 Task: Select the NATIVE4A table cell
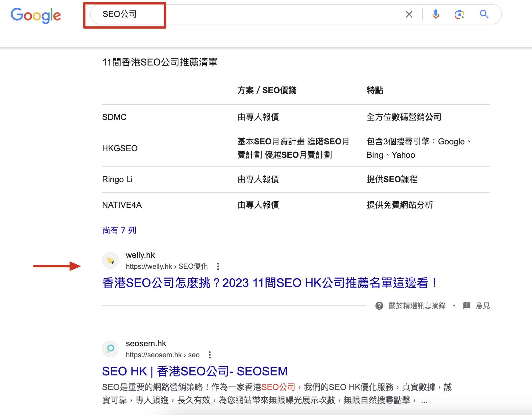point(122,205)
